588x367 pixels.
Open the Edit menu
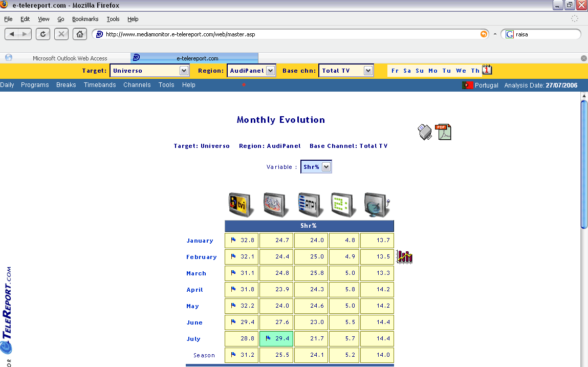coord(25,19)
